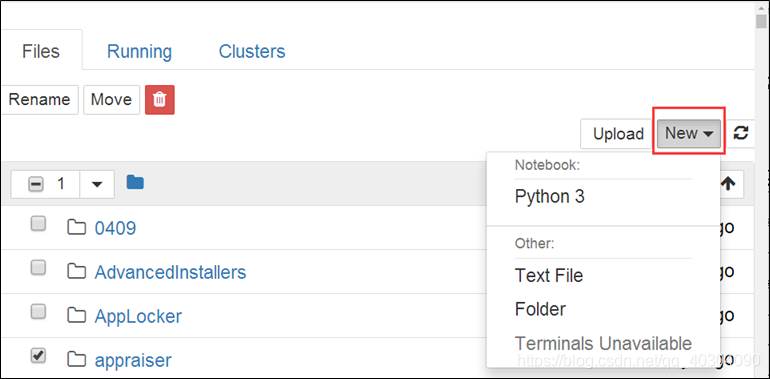Switch to the Running tab

tap(139, 51)
